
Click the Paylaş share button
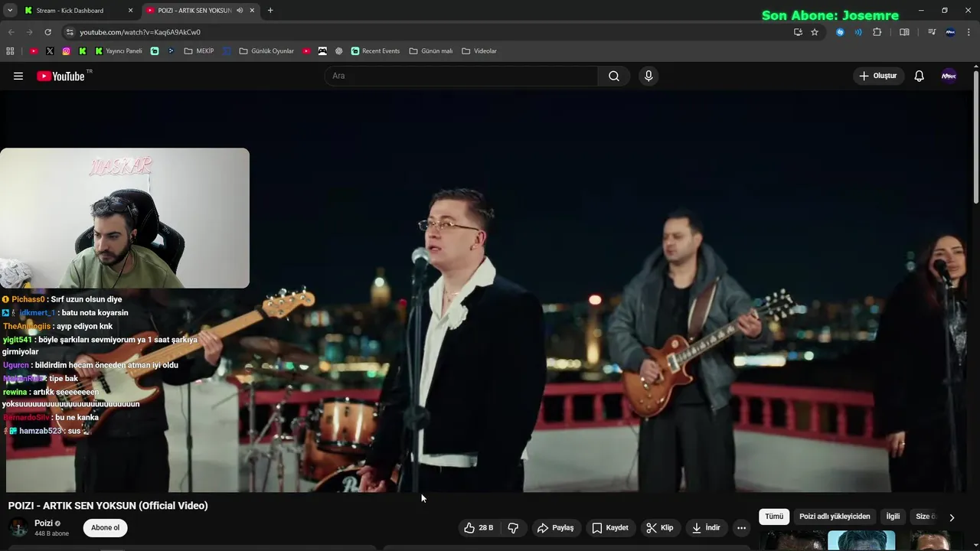coord(556,527)
